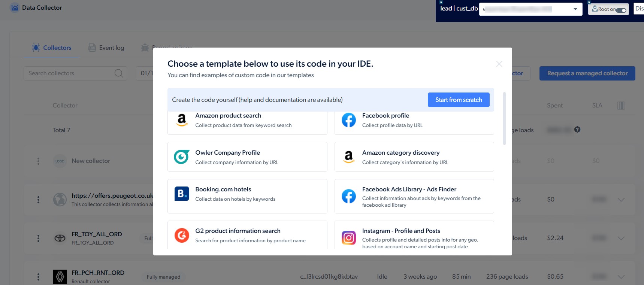Click the Spent column header
Screen dimensions: 644x285
[554, 106]
